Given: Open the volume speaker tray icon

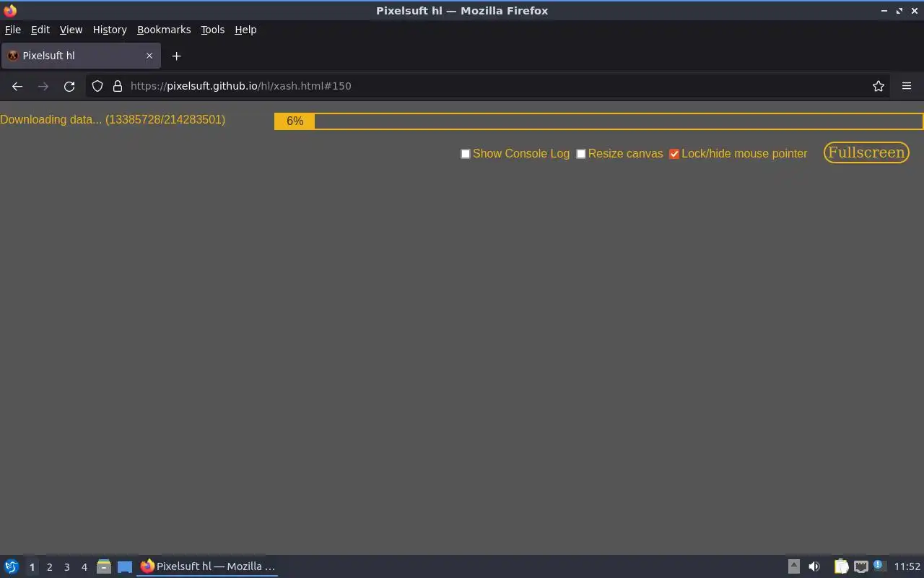Looking at the screenshot, I should [x=814, y=566].
